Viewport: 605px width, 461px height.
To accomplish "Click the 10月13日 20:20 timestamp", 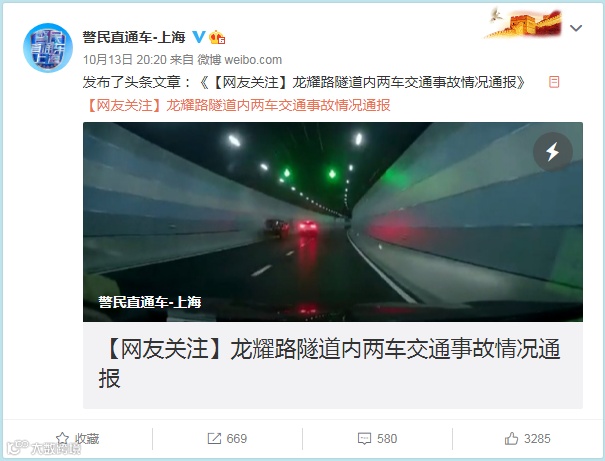I will point(125,60).
